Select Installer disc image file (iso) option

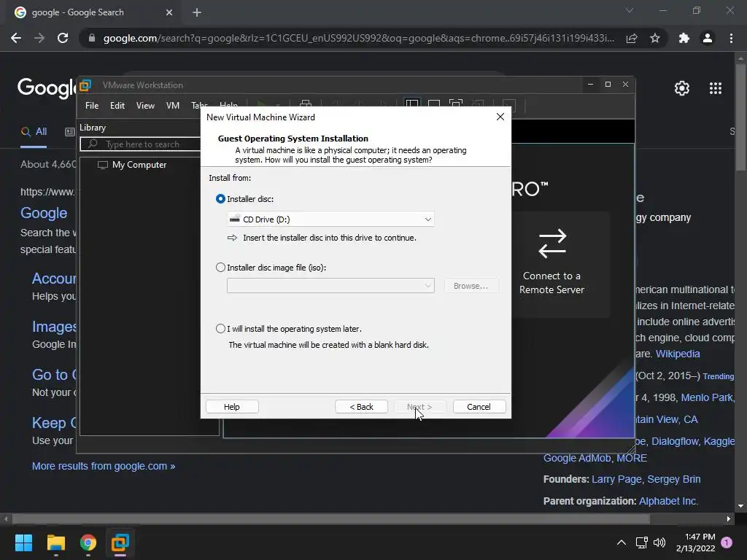tap(220, 268)
